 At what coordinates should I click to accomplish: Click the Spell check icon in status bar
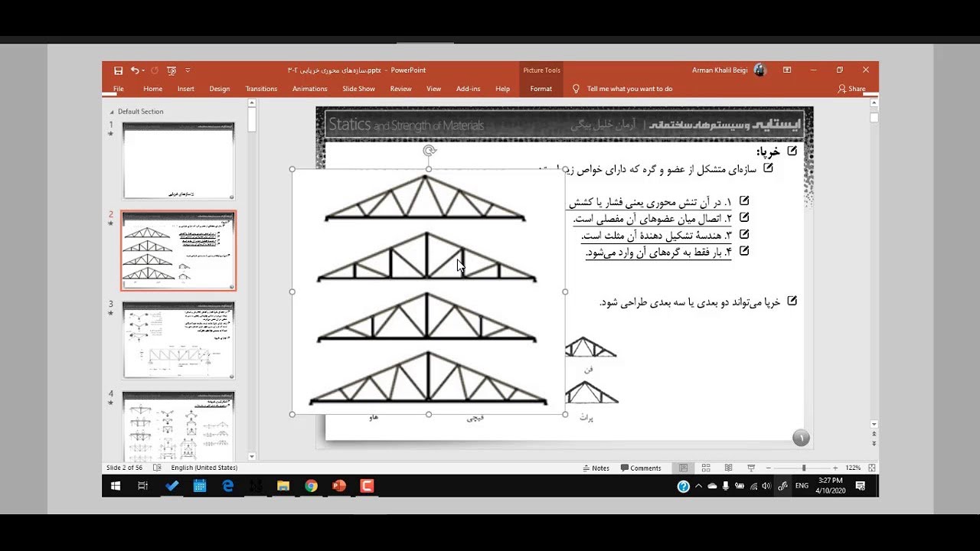tap(157, 468)
